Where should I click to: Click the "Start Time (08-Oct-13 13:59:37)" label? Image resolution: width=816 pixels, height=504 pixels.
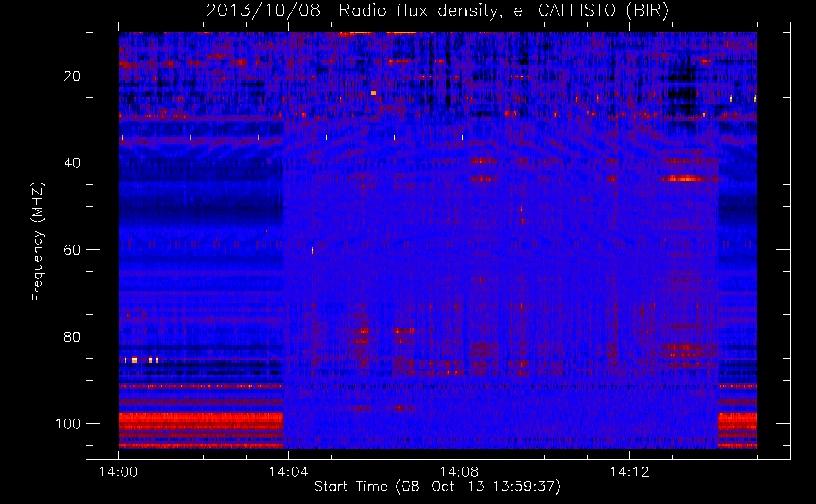coord(437,487)
